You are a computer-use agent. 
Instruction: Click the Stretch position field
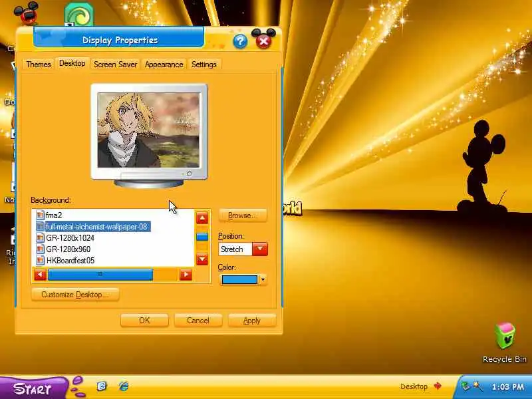235,249
